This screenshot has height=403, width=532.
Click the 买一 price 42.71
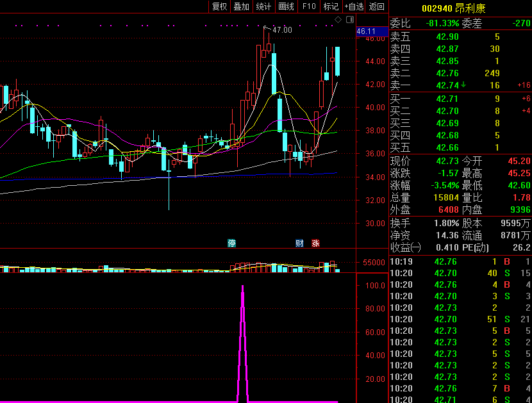tap(447, 99)
